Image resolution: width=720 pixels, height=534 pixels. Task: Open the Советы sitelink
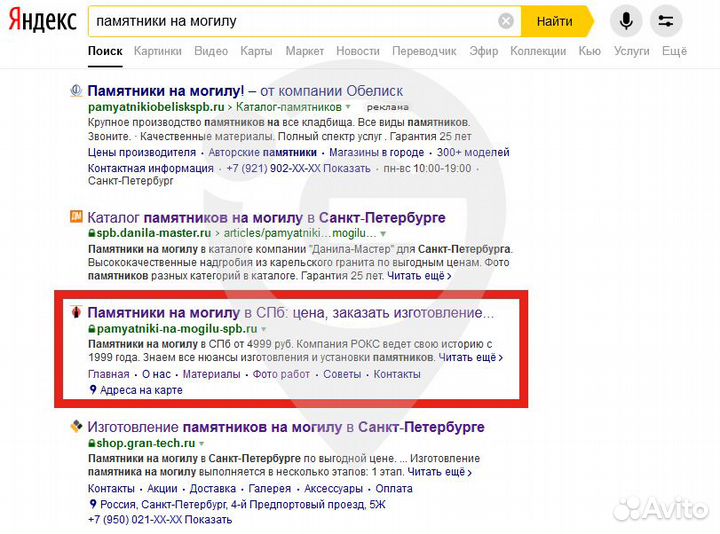pyautogui.click(x=342, y=374)
